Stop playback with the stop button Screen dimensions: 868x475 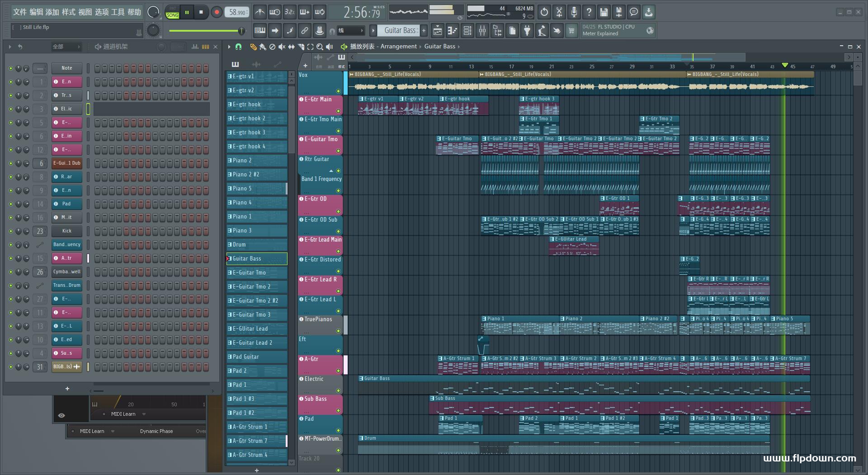201,12
